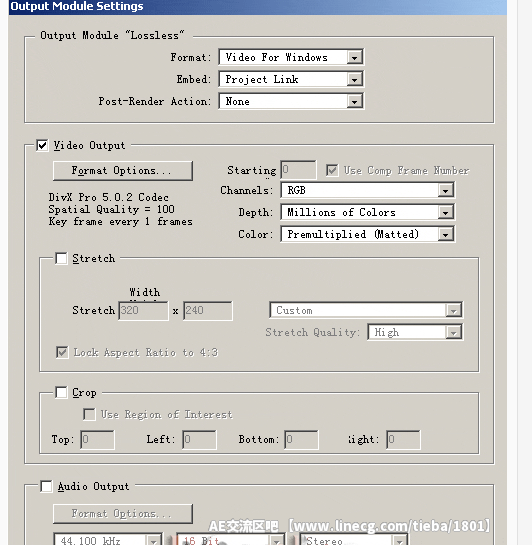Open the Depth dropdown showing Millions of Colors
This screenshot has height=545, width=532.
(368, 212)
